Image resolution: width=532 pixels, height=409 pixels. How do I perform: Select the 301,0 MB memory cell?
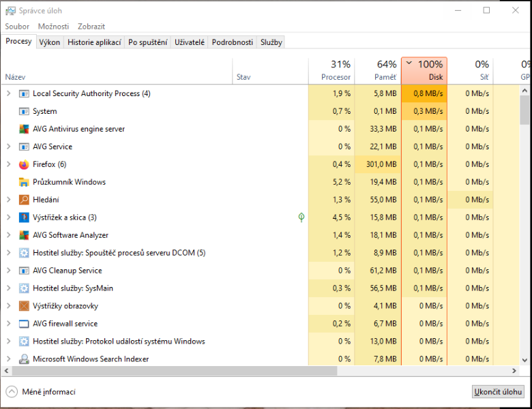[378, 164]
